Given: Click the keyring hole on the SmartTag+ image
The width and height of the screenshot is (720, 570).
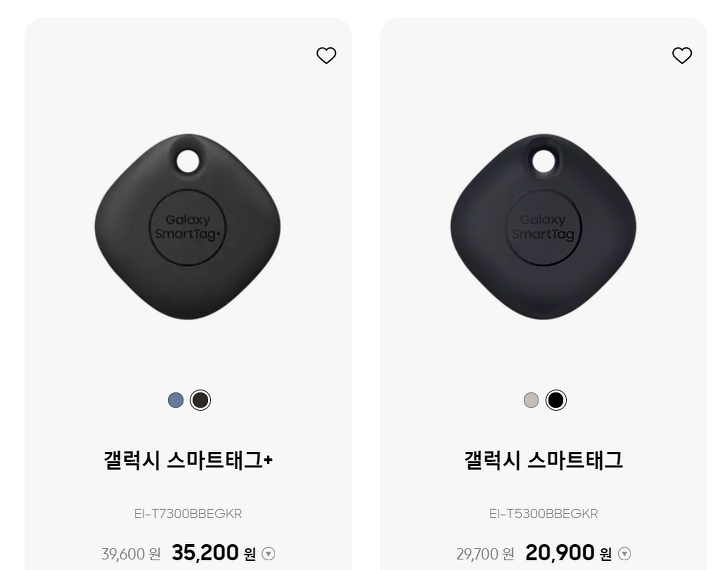Looking at the screenshot, I should [188, 162].
